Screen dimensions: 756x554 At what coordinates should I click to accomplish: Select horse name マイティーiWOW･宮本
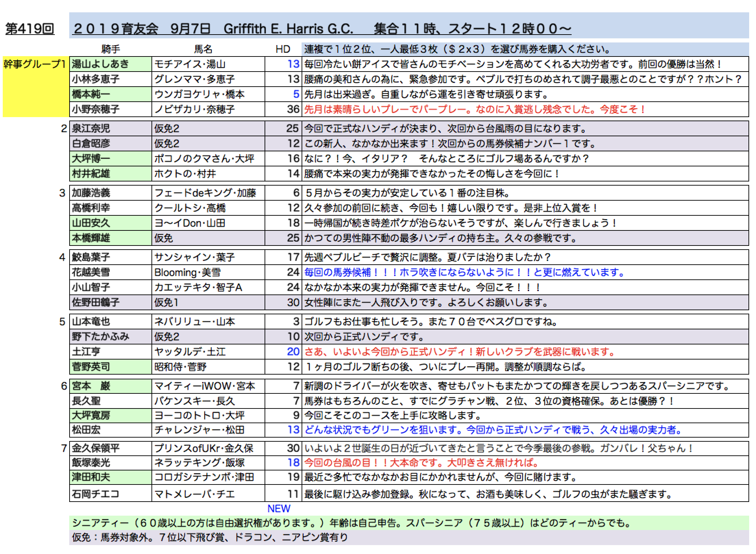(208, 386)
